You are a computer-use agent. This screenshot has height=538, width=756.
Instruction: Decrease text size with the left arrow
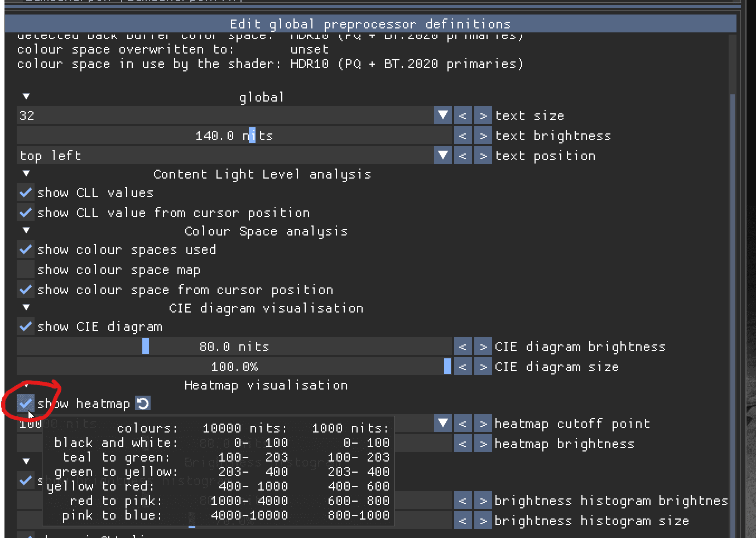click(x=463, y=116)
